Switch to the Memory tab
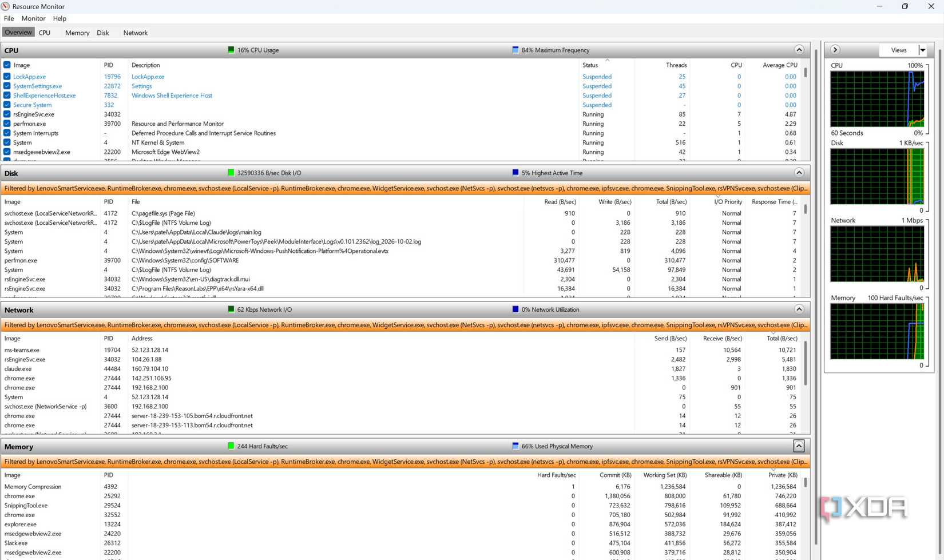Screen dimensions: 944x560 coord(77,33)
